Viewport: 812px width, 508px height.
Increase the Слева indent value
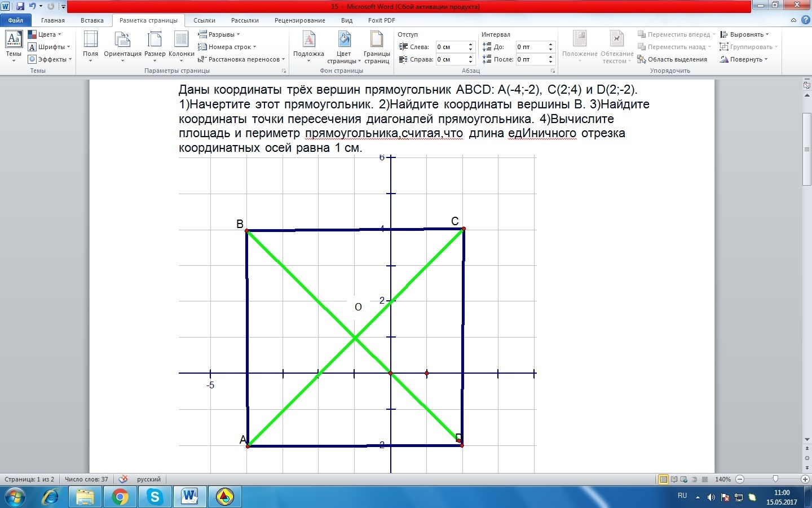(x=470, y=45)
